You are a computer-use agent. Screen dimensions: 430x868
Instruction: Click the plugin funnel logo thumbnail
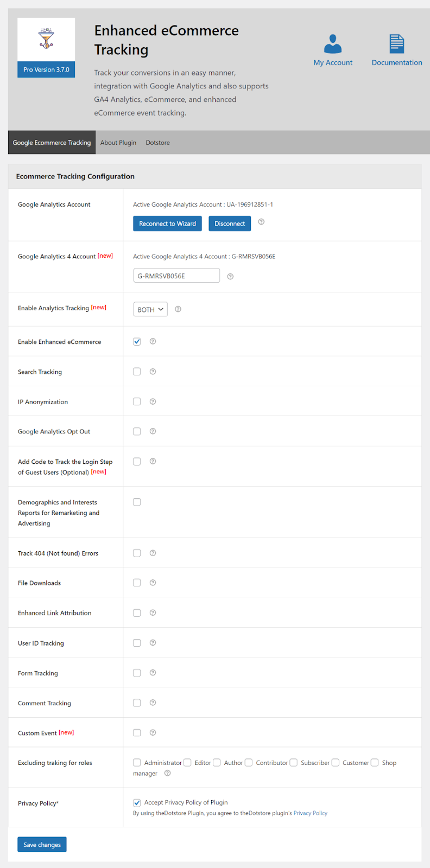tap(46, 39)
